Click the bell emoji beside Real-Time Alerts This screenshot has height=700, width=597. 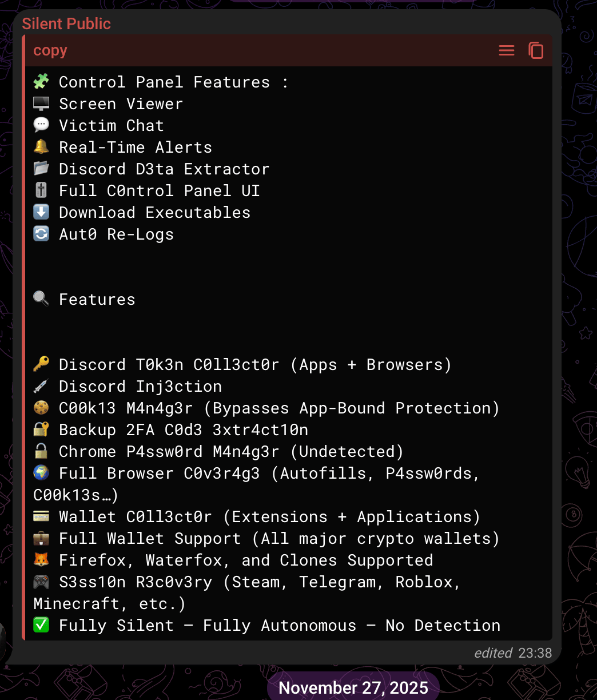tap(41, 147)
